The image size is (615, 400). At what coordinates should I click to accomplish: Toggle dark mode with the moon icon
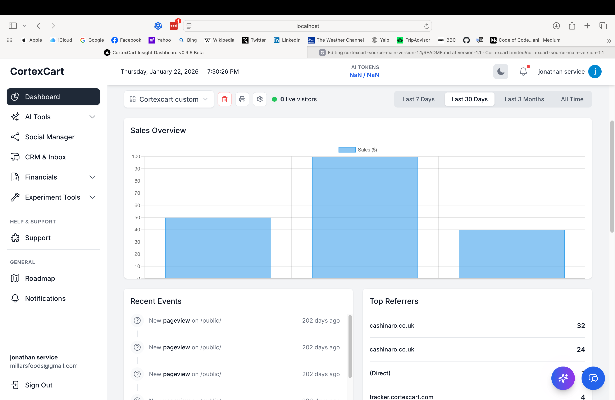pos(501,71)
